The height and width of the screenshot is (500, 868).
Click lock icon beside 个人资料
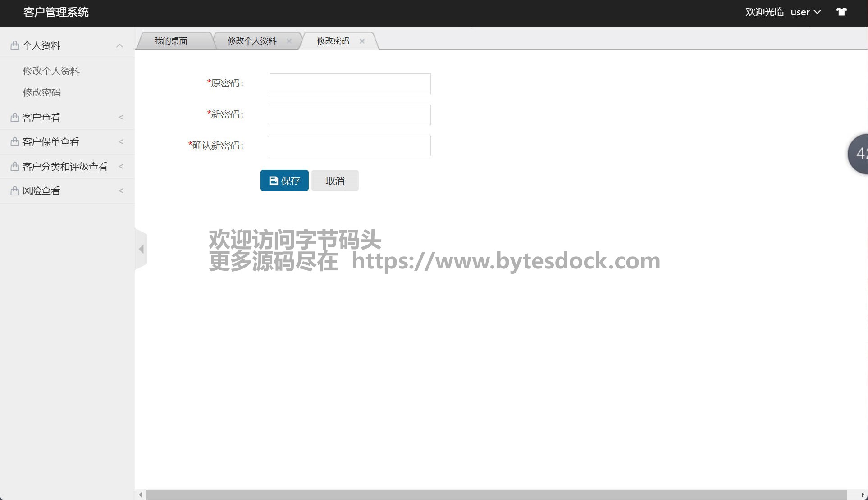click(14, 45)
